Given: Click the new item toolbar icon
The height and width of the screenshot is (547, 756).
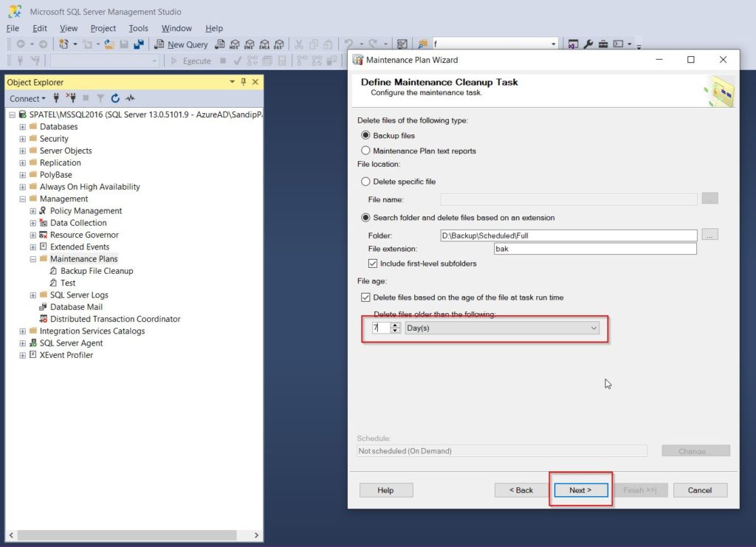Looking at the screenshot, I should 63,44.
